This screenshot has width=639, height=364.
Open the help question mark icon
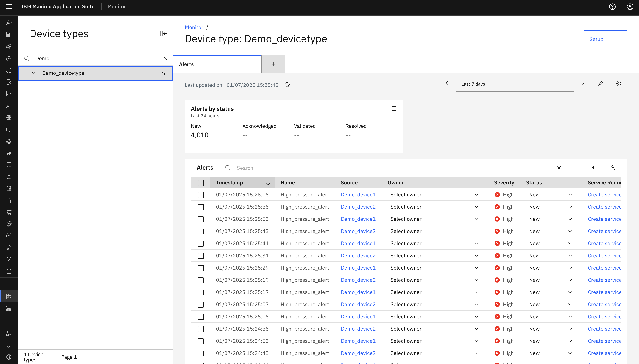612,6
